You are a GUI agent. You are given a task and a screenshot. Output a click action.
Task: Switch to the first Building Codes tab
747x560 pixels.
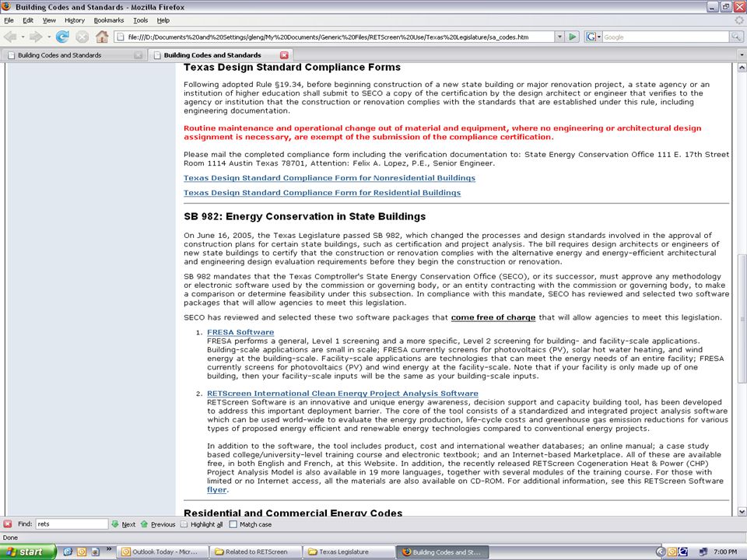(x=73, y=55)
